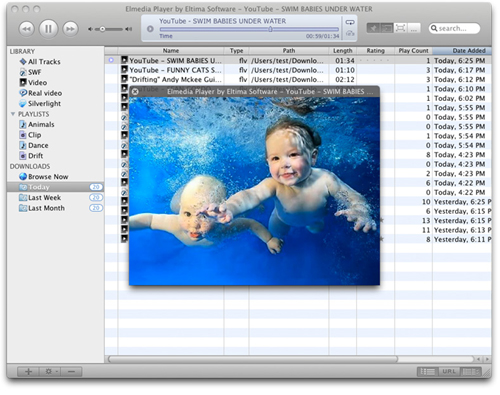Toggle the shuffle icon below repeat
The height and width of the screenshot is (395, 500).
point(350,33)
